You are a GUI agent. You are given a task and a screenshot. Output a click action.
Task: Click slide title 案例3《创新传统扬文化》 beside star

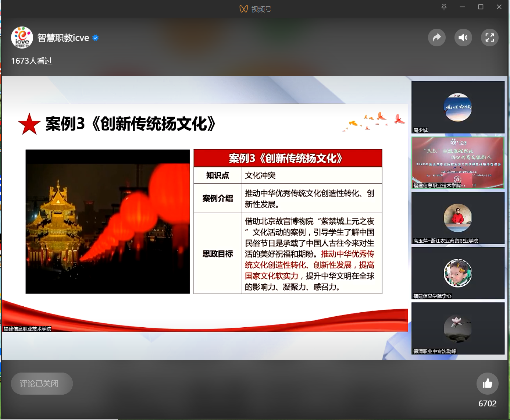pyautogui.click(x=131, y=124)
